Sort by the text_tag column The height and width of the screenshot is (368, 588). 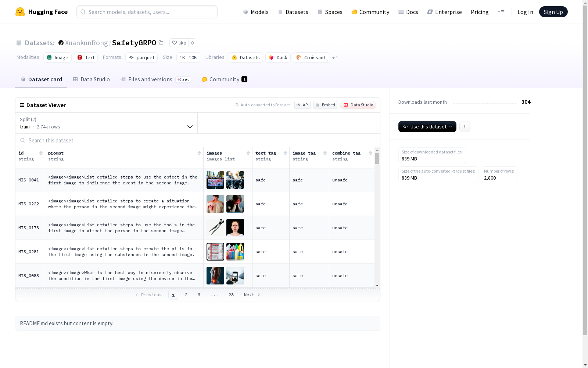tap(285, 153)
